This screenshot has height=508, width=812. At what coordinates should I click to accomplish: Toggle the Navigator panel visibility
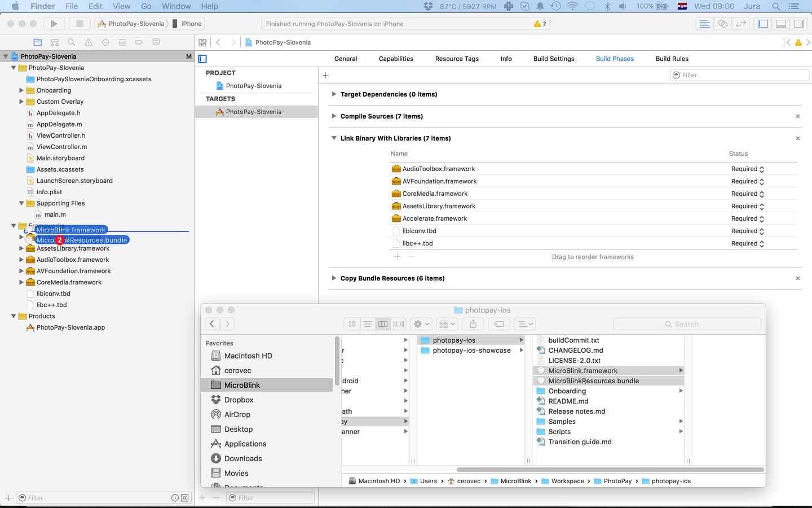[x=763, y=24]
